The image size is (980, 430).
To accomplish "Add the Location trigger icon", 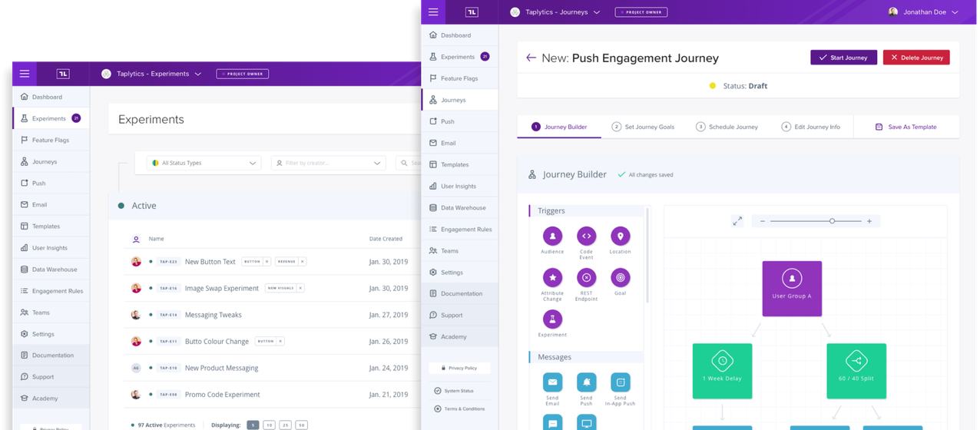I will pos(620,237).
